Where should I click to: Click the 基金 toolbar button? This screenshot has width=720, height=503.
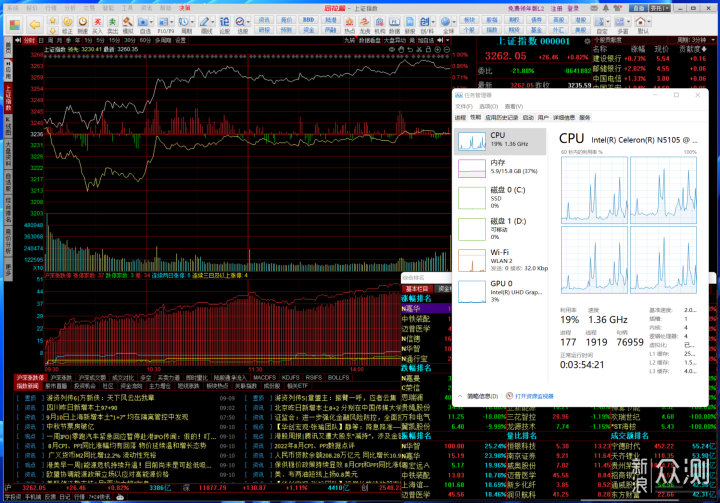[x=536, y=30]
